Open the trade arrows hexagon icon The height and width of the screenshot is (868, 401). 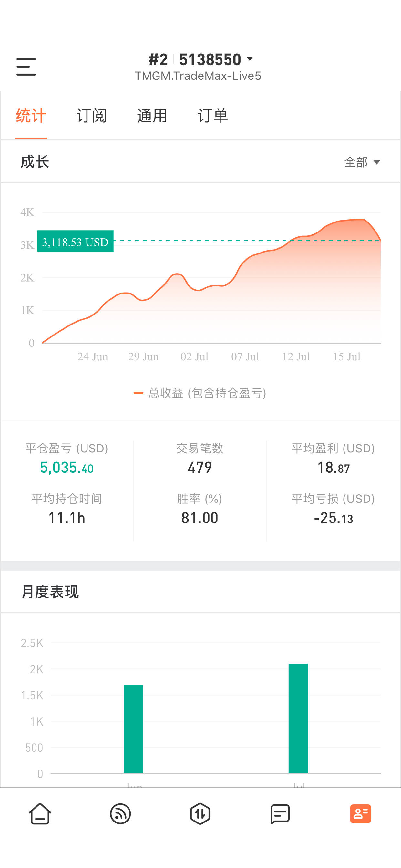(x=200, y=814)
